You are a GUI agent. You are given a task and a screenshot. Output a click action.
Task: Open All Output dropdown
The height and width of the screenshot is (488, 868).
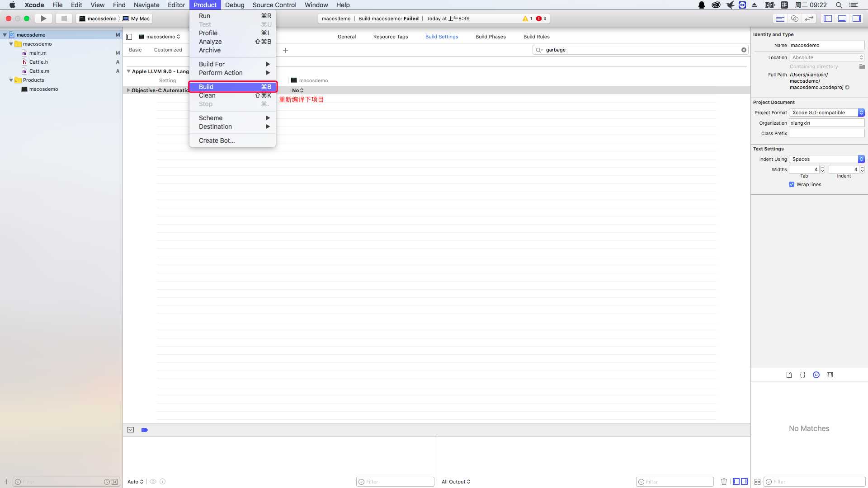coord(456,482)
